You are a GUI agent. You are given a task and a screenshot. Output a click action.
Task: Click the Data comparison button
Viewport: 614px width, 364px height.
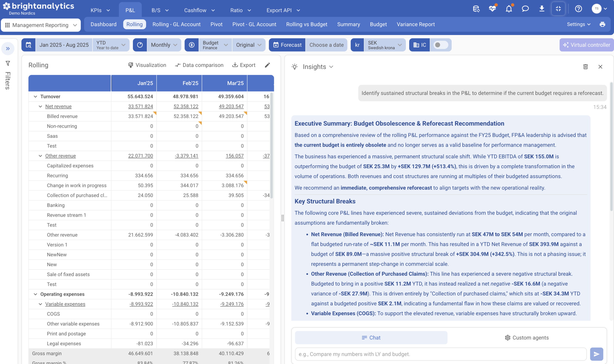click(199, 65)
